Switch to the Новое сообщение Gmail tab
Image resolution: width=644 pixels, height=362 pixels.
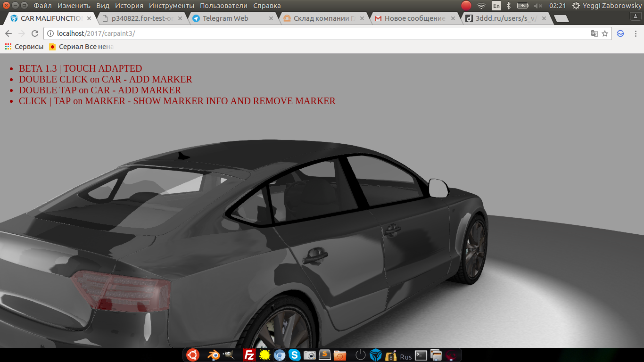[415, 18]
